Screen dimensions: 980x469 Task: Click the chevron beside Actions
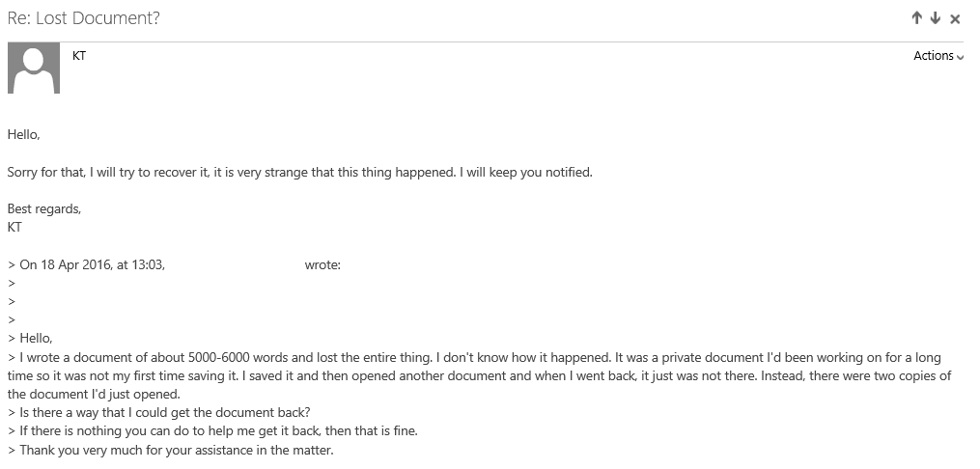tap(960, 57)
